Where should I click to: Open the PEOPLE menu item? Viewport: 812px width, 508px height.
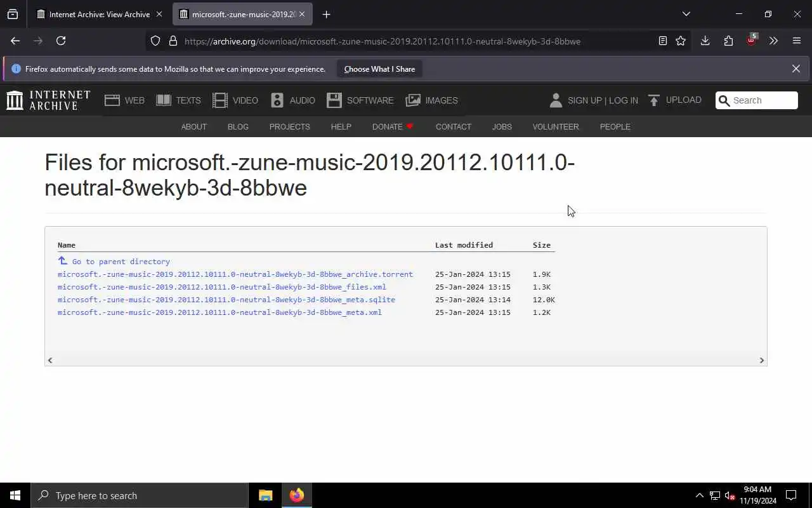click(x=615, y=127)
